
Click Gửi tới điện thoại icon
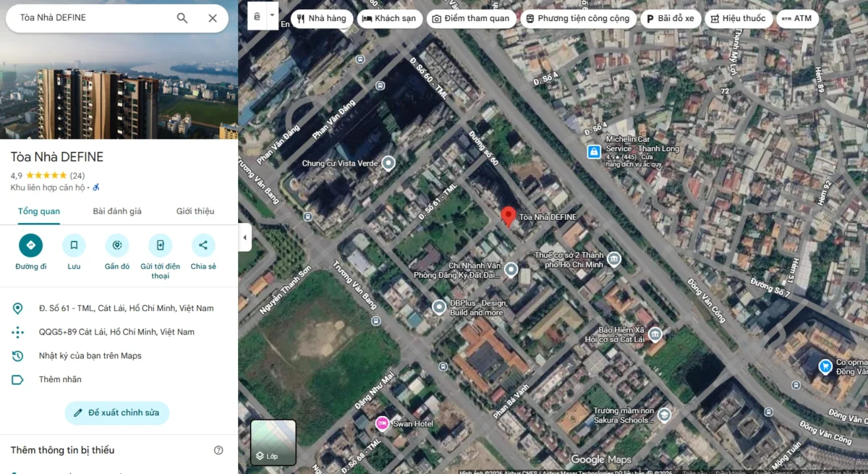[x=161, y=245]
